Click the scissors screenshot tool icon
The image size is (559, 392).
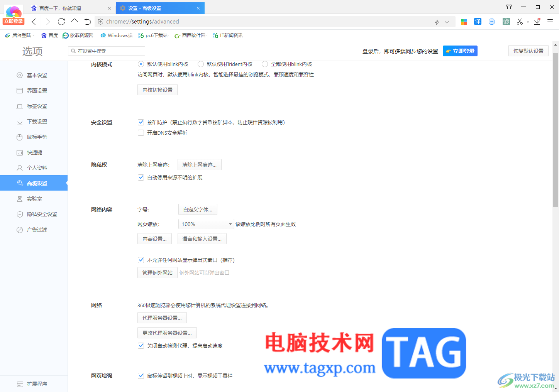click(x=520, y=22)
